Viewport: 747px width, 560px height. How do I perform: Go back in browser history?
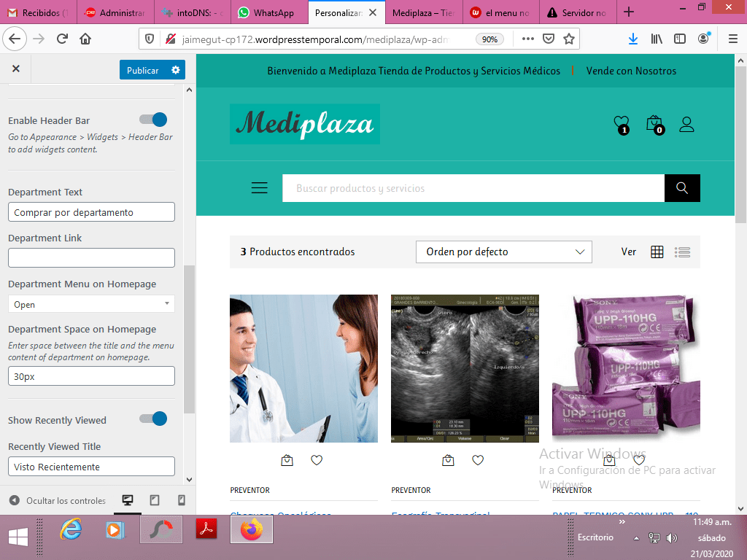(x=15, y=39)
